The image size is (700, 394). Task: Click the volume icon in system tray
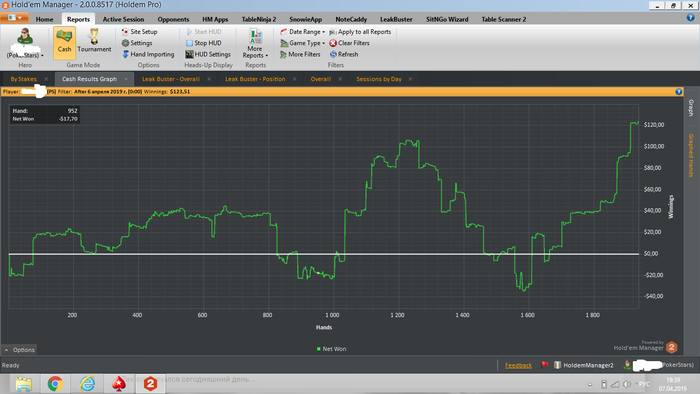point(627,384)
